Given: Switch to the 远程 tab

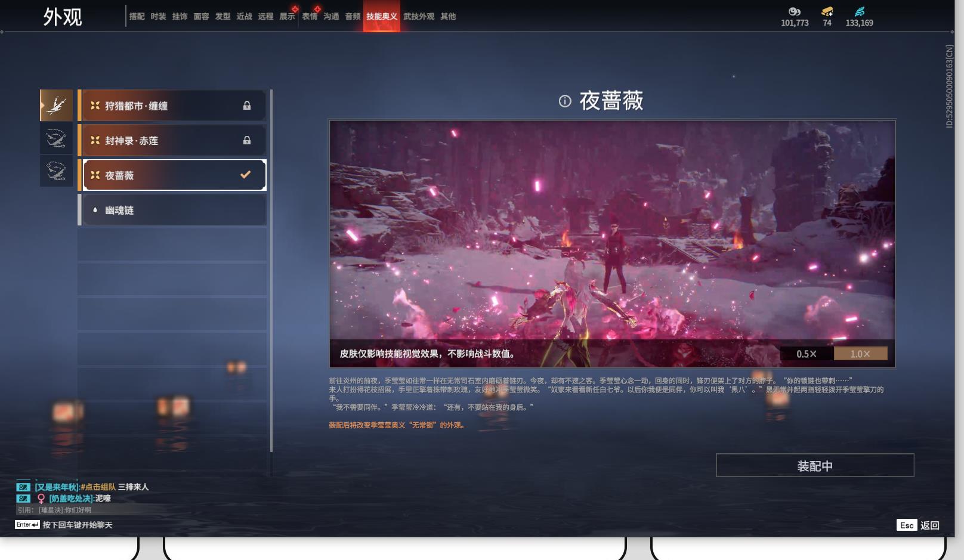Looking at the screenshot, I should (x=266, y=16).
